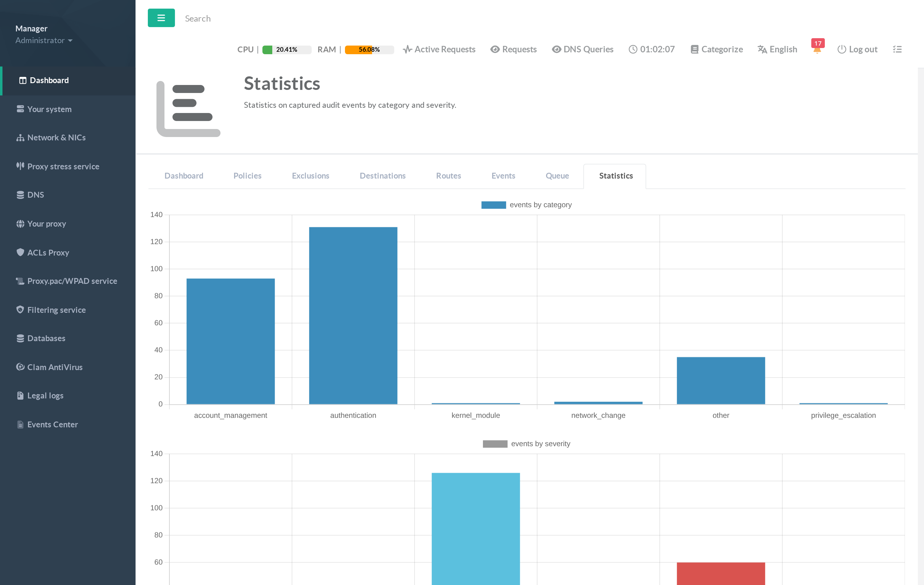Click the DNS Queries eye icon
This screenshot has height=585, width=924.
click(556, 50)
